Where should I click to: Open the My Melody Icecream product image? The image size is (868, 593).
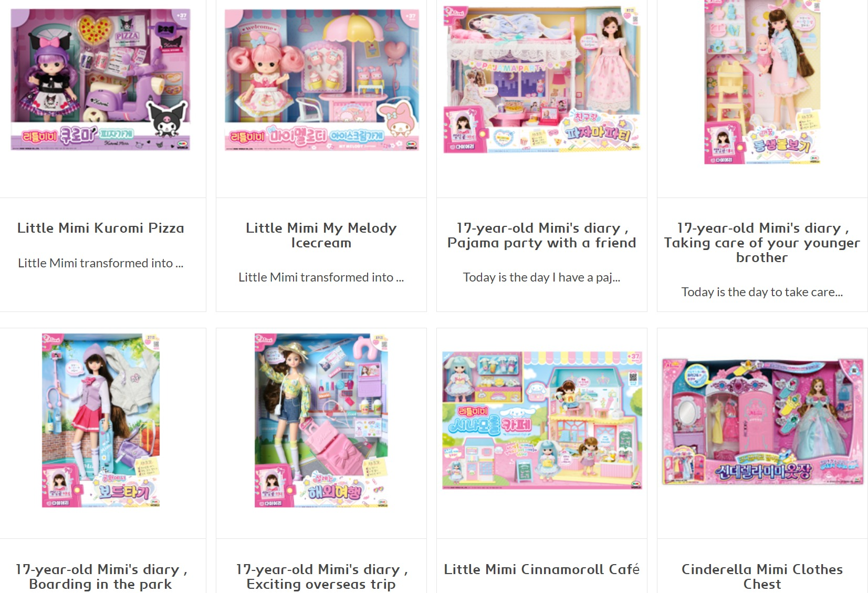[321, 80]
